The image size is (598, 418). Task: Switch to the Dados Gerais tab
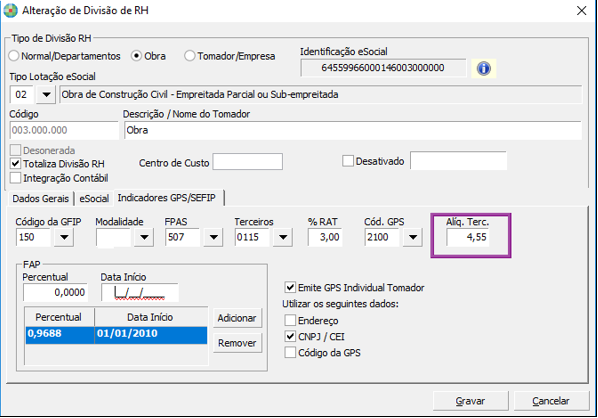point(40,199)
